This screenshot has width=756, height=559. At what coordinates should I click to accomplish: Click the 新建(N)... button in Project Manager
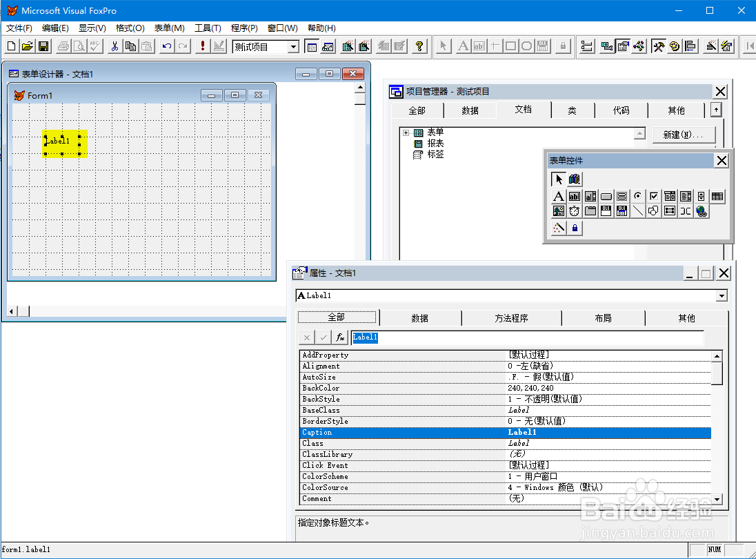pyautogui.click(x=684, y=135)
